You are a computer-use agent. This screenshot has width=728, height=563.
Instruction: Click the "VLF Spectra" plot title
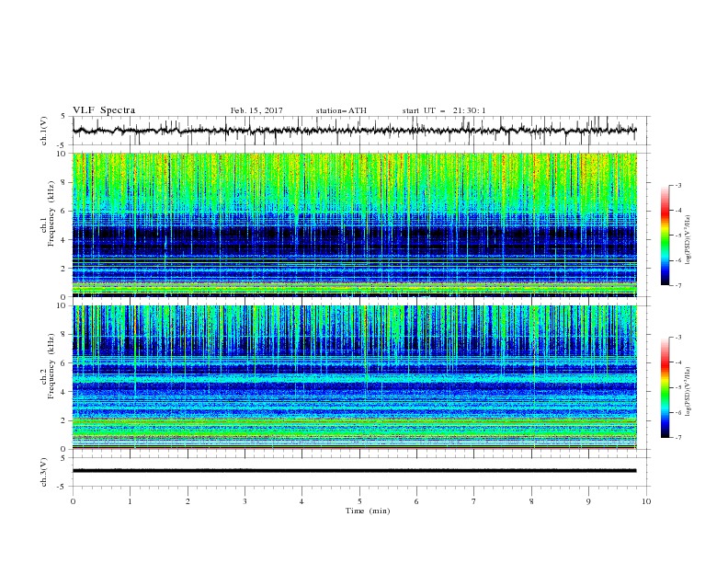(104, 110)
